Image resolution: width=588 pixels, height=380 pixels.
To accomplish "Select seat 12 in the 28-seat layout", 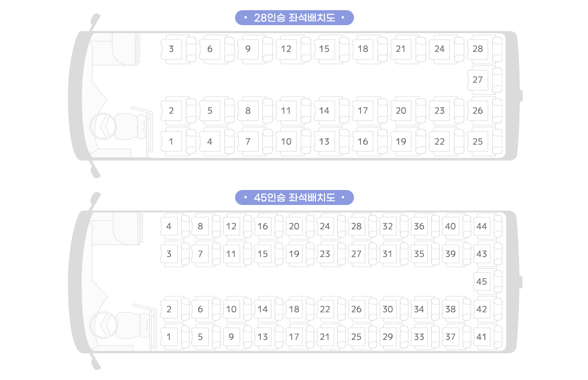I will coord(287,49).
